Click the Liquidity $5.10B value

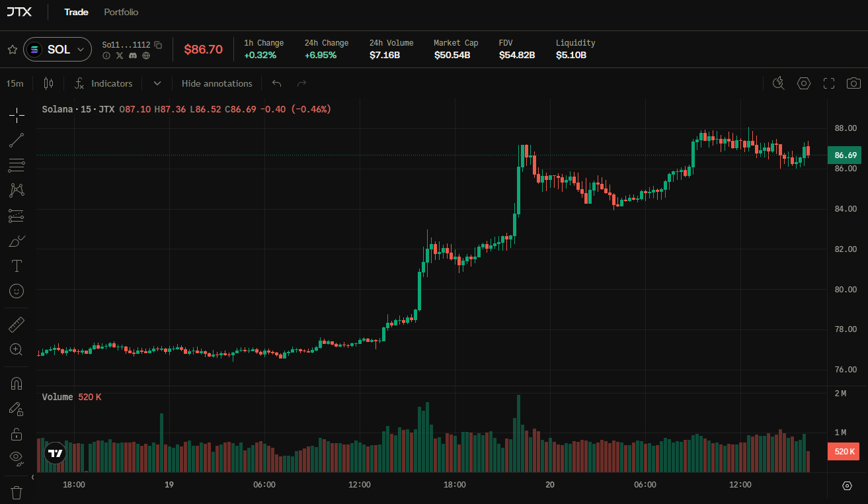coord(571,55)
